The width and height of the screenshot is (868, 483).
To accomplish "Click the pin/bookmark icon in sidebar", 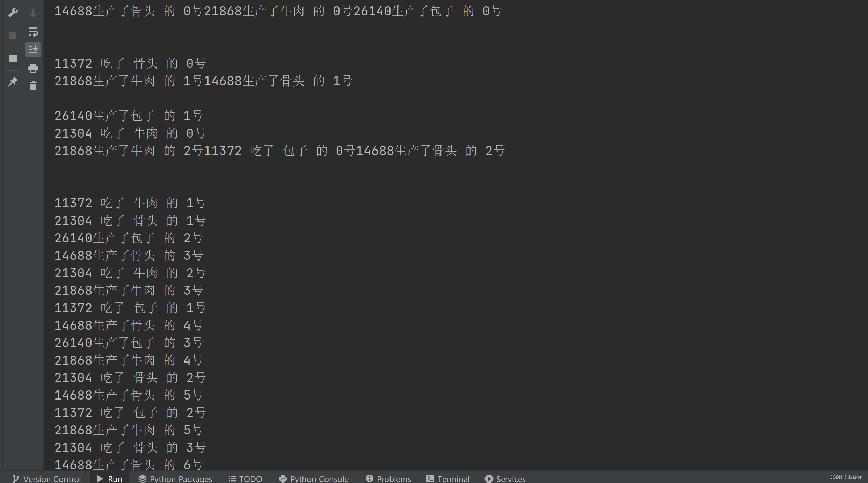I will point(13,80).
